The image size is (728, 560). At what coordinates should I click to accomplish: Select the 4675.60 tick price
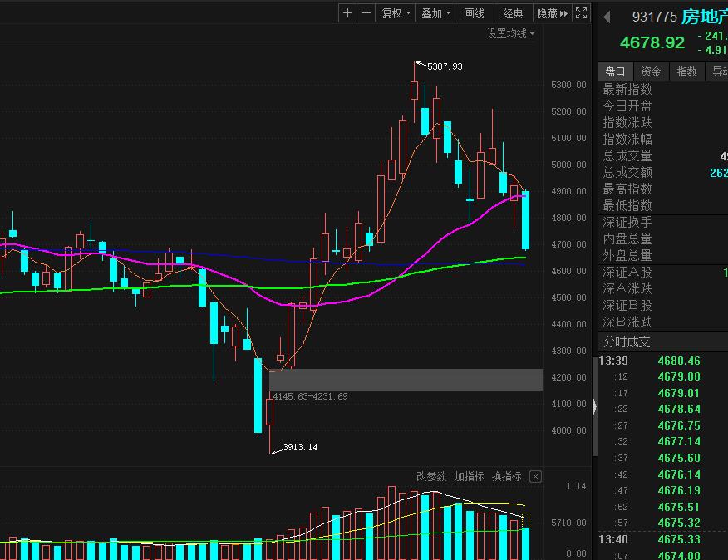tap(679, 459)
